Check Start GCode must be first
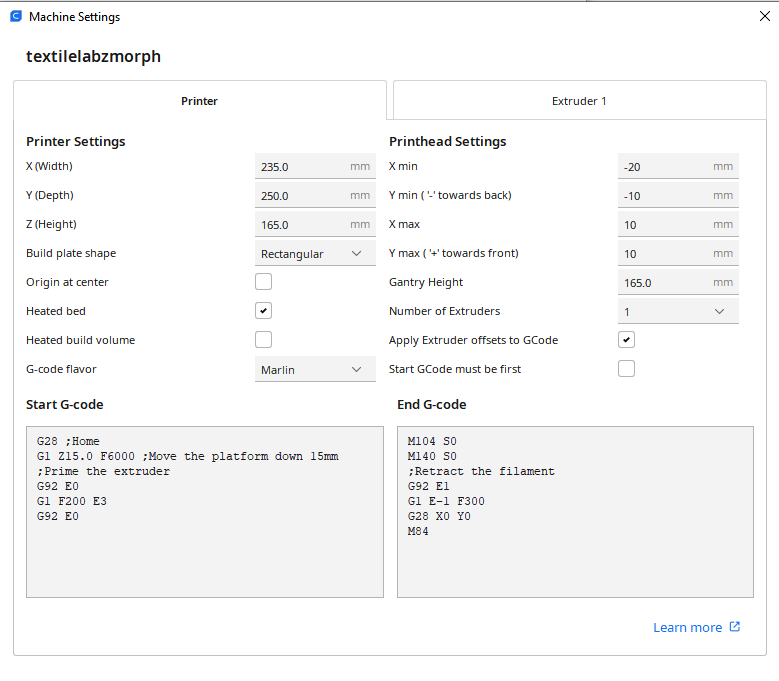This screenshot has width=779, height=681. pyautogui.click(x=626, y=369)
